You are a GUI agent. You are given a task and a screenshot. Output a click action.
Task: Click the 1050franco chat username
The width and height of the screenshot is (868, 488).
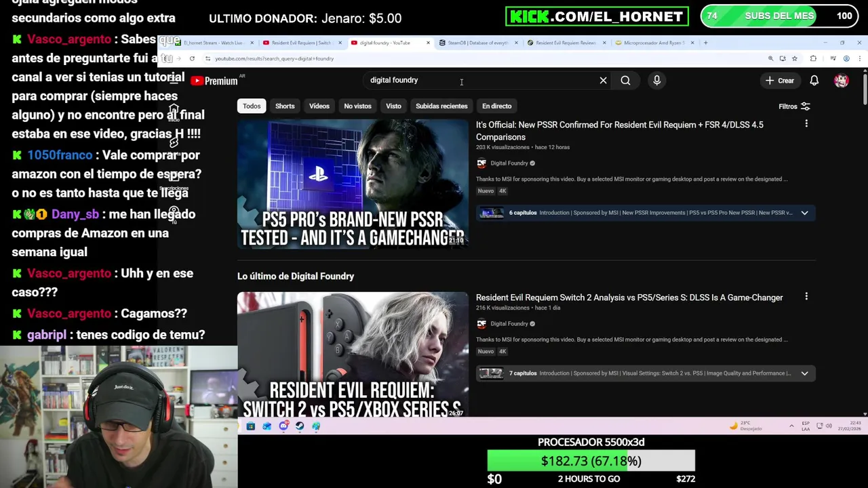pyautogui.click(x=60, y=155)
